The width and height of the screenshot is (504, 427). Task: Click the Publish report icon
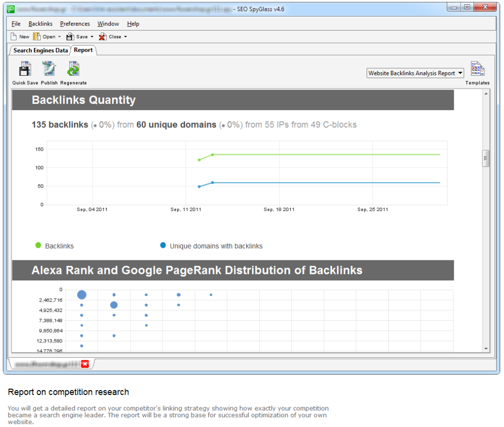coord(49,69)
